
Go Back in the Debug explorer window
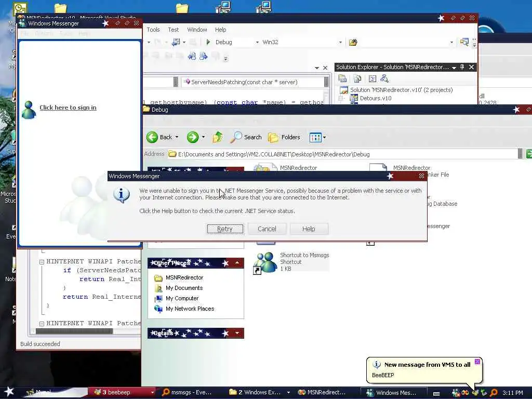(159, 137)
